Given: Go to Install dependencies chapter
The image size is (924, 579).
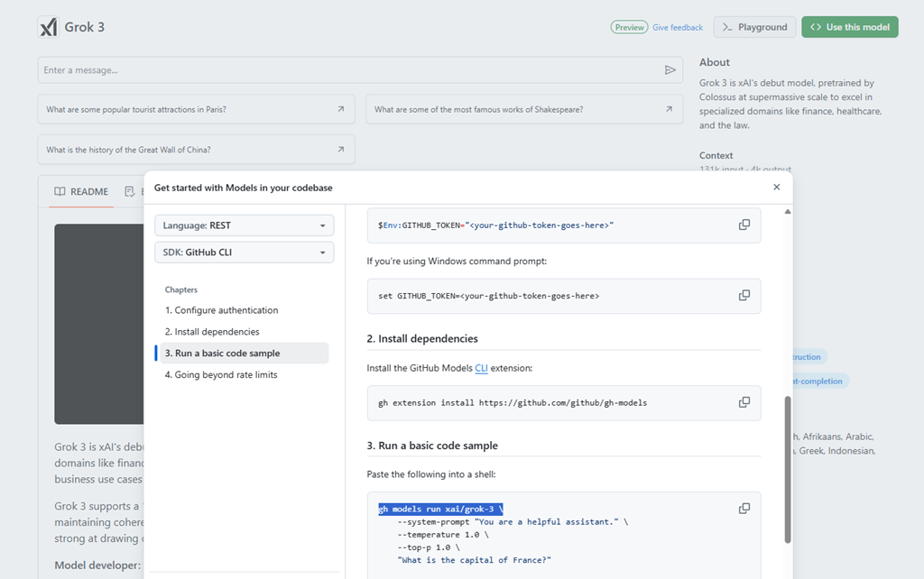Looking at the screenshot, I should (217, 332).
